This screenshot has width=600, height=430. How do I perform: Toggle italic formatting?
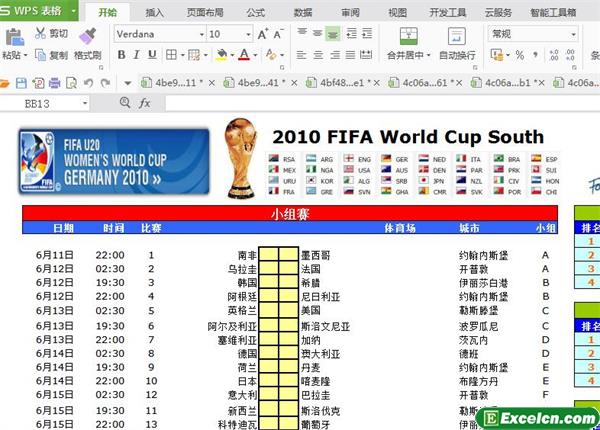[x=136, y=55]
